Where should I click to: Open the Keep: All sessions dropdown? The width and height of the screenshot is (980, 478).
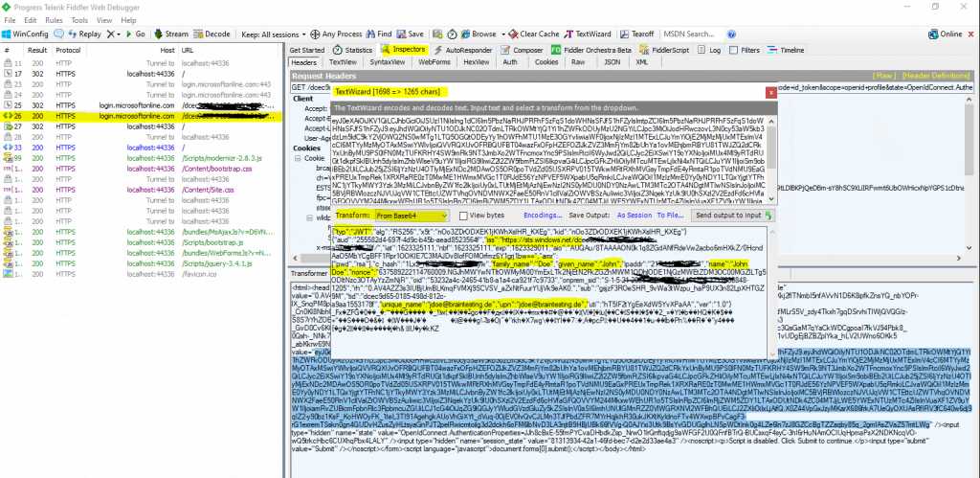(274, 34)
